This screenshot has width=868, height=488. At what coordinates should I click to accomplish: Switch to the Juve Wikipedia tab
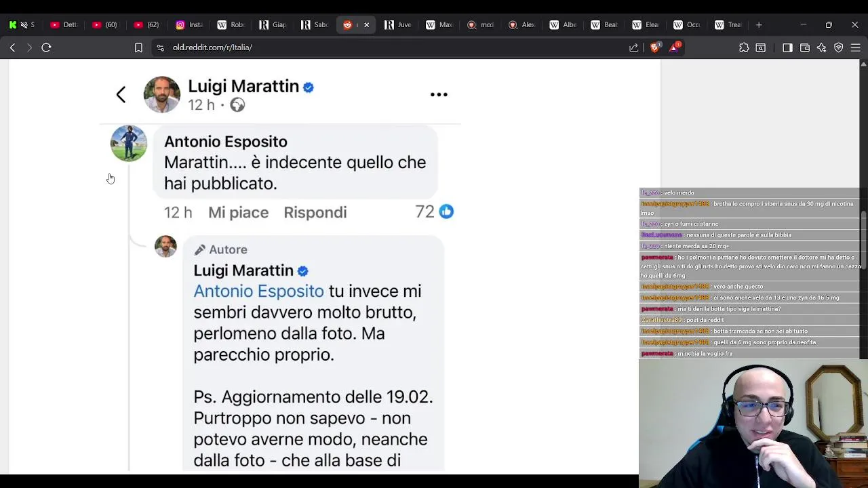pyautogui.click(x=398, y=24)
